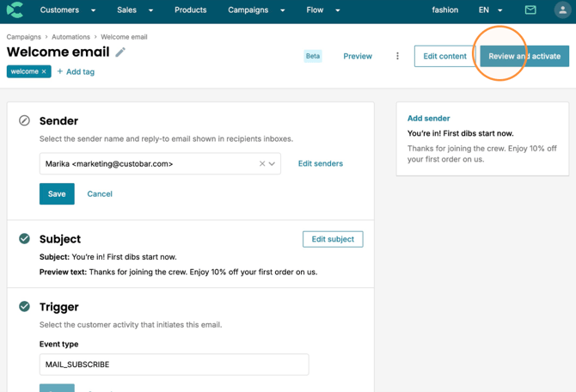
Task: Open the Preview link
Action: coord(358,56)
